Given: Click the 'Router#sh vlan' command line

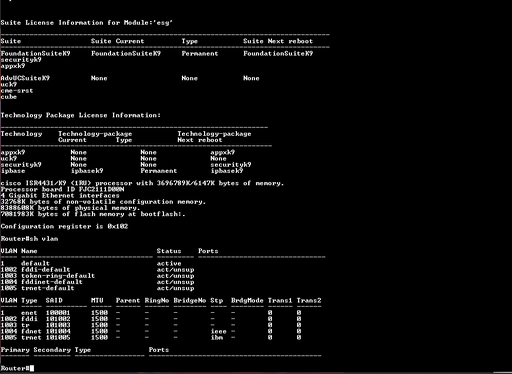Looking at the screenshot, I should coord(29,239).
